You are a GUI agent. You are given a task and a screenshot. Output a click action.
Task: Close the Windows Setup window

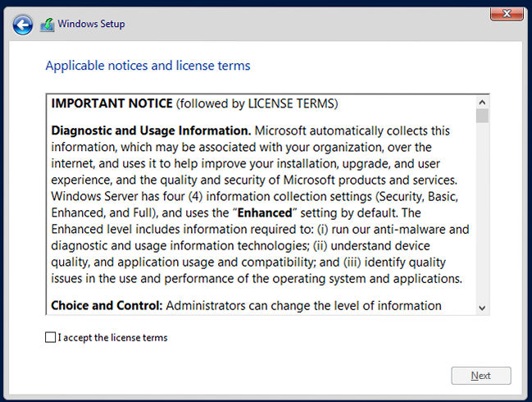click(x=507, y=13)
